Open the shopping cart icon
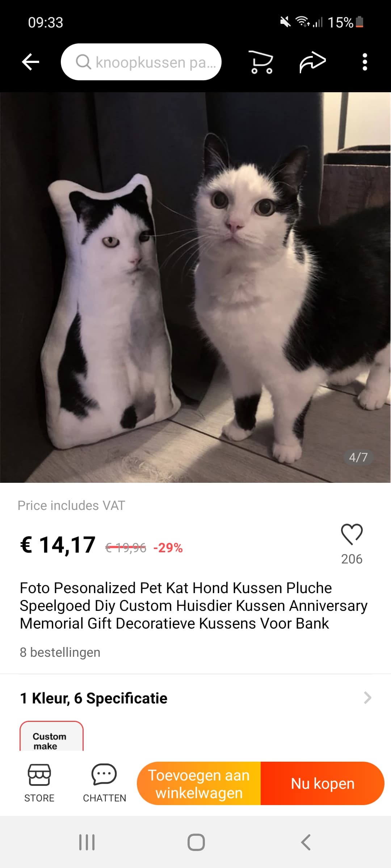Image resolution: width=391 pixels, height=868 pixels. [261, 62]
